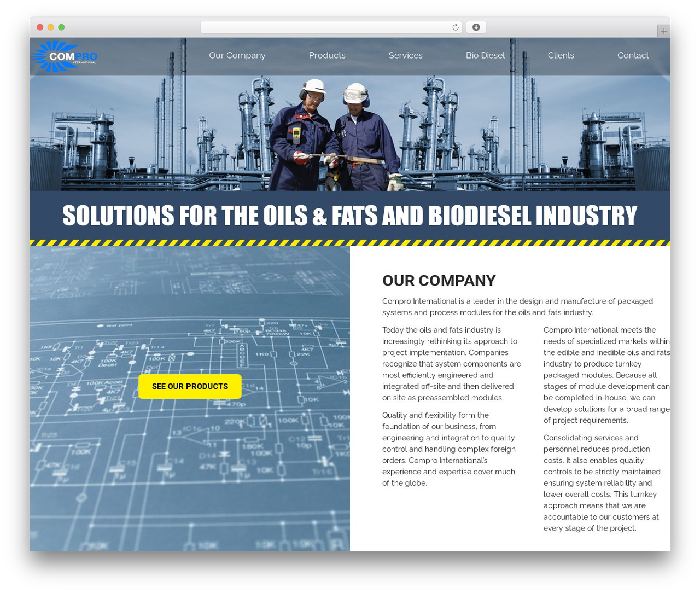
Task: Click the red close window button
Action: click(x=40, y=27)
